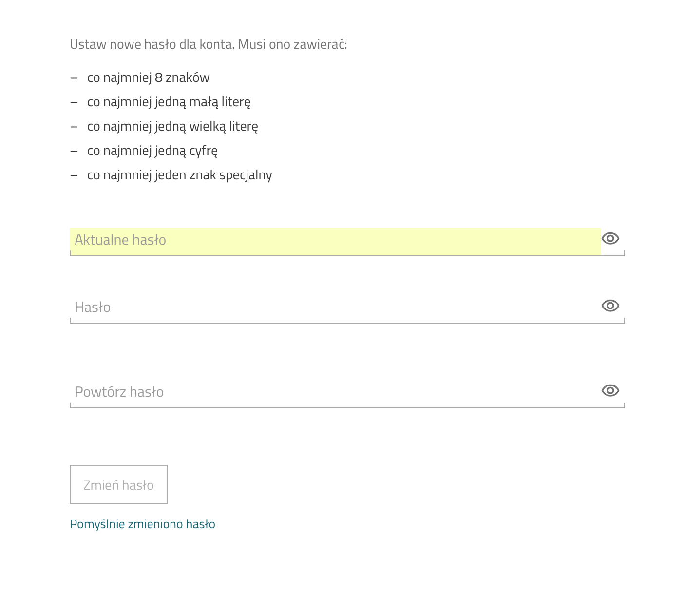Click the dash bullet before 'wielką literę' line
This screenshot has width=683, height=616.
click(x=74, y=127)
